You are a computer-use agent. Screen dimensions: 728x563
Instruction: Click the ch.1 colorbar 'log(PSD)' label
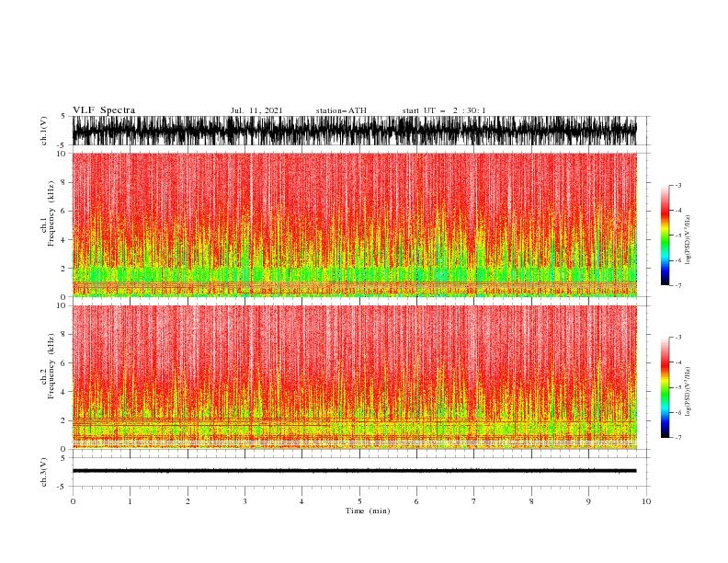click(x=688, y=240)
